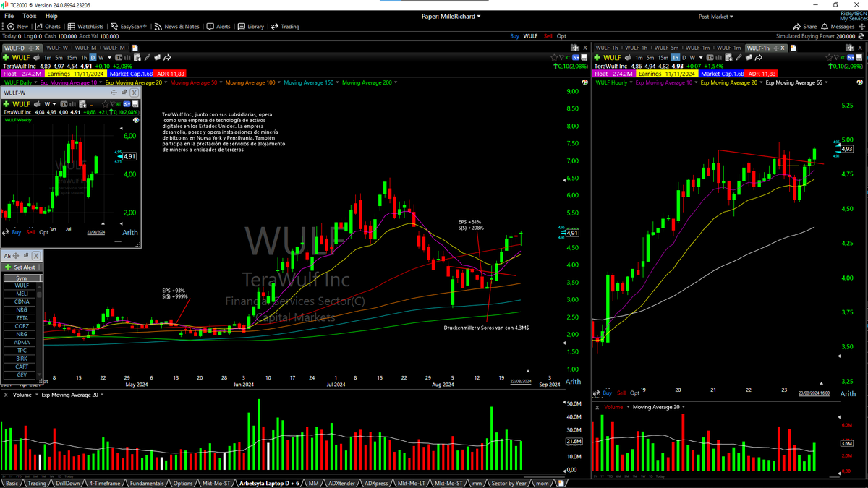868x488 pixels.
Task: Click move handle of WULF-W floating window
Action: [114, 93]
